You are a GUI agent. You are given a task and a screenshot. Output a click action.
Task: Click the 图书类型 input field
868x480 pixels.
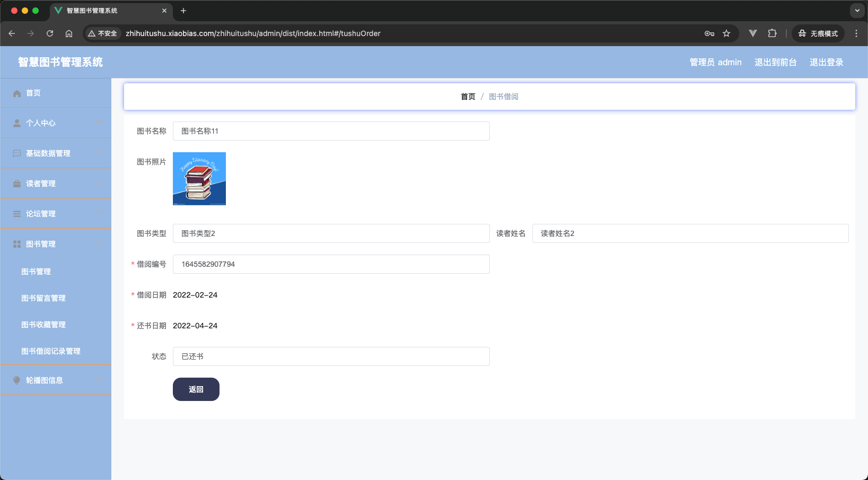[x=331, y=233]
